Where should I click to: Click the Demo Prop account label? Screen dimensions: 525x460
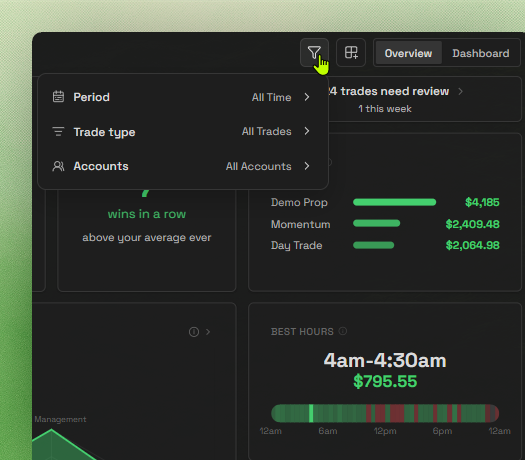pos(299,203)
